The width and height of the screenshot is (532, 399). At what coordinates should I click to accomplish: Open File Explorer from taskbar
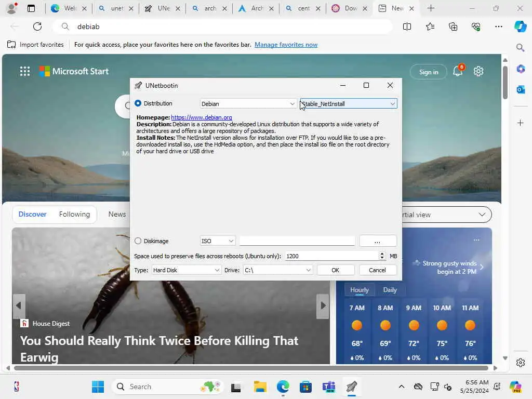click(260, 387)
